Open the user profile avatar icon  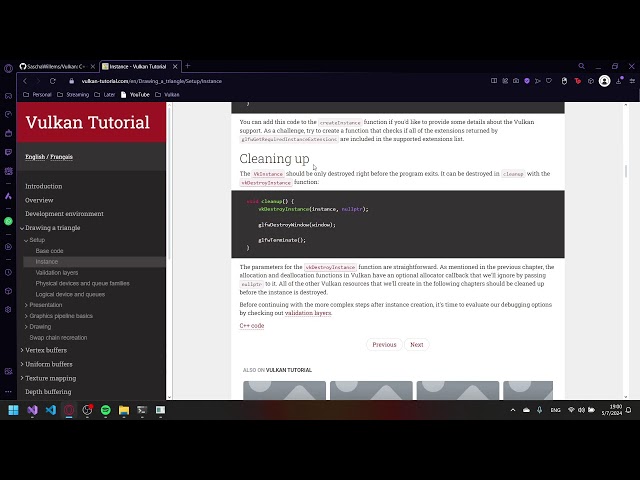604,81
